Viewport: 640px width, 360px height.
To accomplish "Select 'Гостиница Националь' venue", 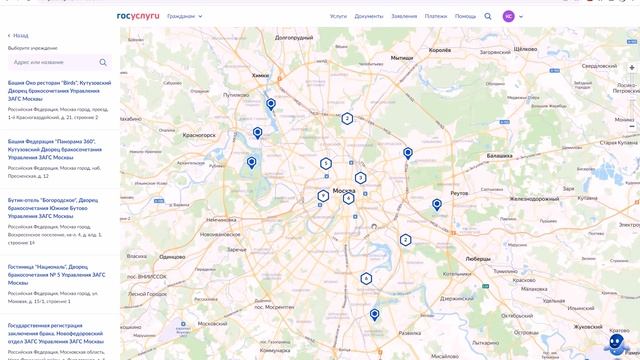I will coord(56,275).
